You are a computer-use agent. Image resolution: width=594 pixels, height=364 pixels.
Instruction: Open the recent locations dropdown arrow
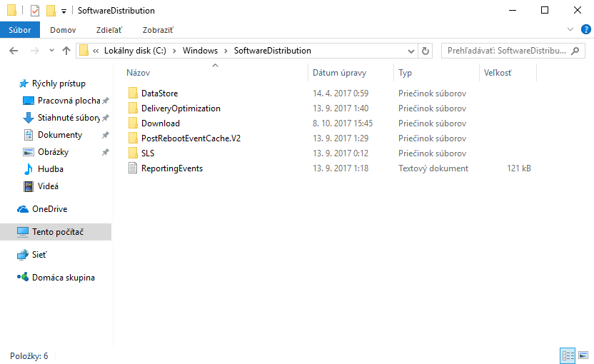coord(51,51)
